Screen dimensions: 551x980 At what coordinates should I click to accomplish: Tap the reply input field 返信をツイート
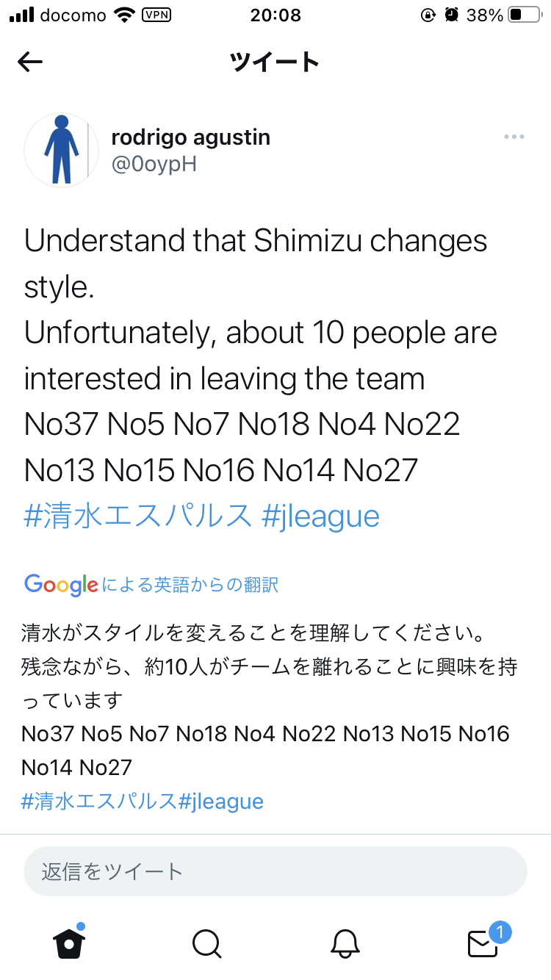tap(275, 871)
